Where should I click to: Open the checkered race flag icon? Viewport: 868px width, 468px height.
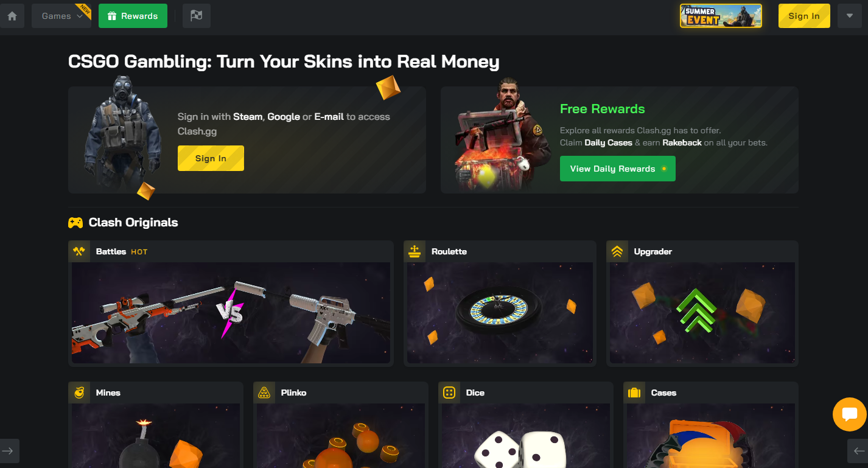pos(197,16)
